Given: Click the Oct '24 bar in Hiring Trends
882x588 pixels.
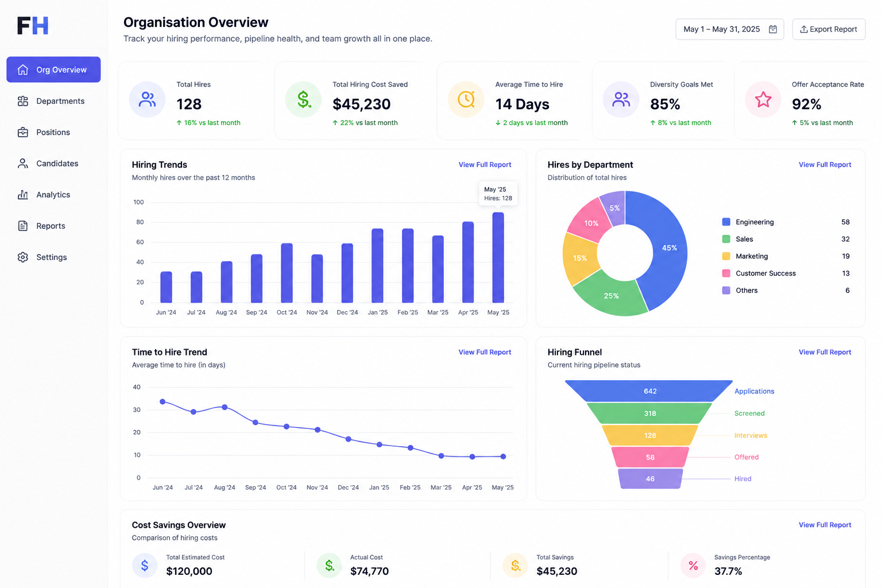Looking at the screenshot, I should coord(287,273).
